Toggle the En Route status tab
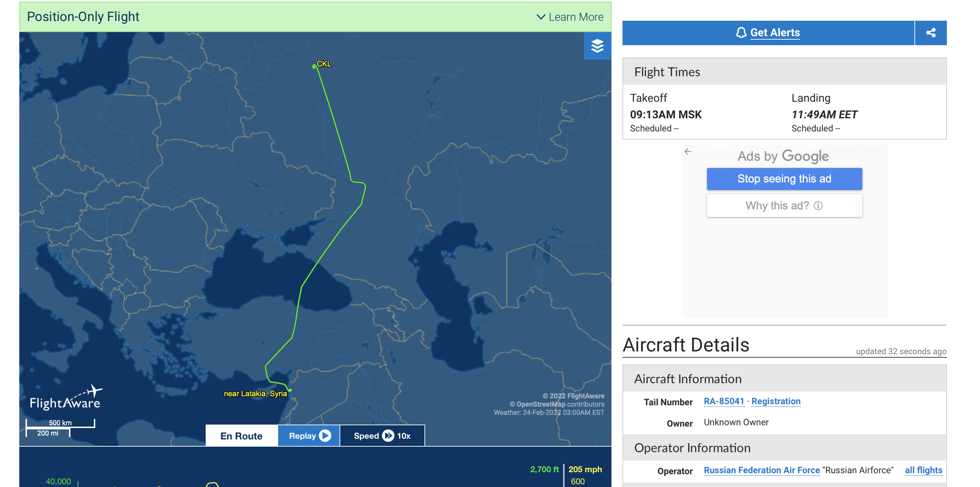 click(x=241, y=436)
